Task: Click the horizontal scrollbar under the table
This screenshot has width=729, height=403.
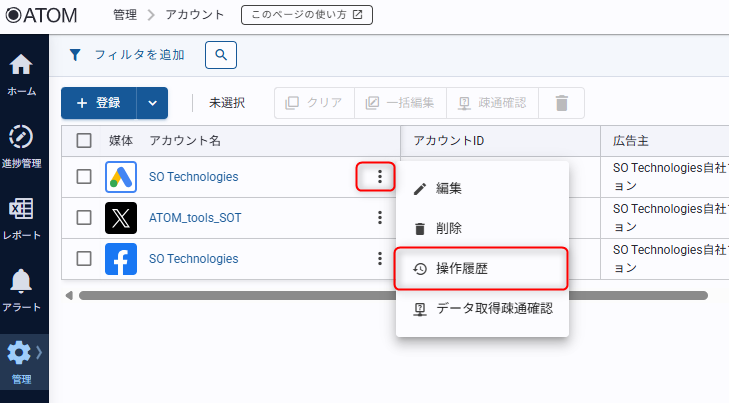Action: click(x=392, y=296)
